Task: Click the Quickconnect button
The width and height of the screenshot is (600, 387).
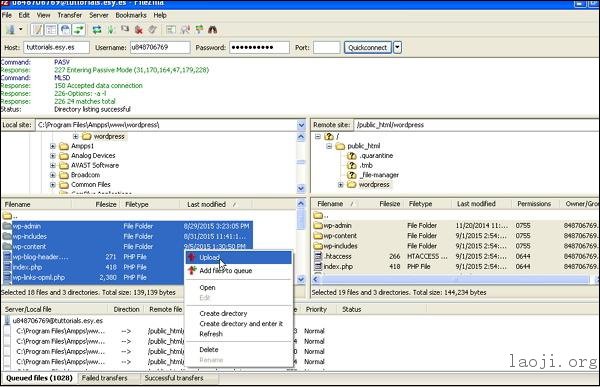Action: (x=367, y=47)
